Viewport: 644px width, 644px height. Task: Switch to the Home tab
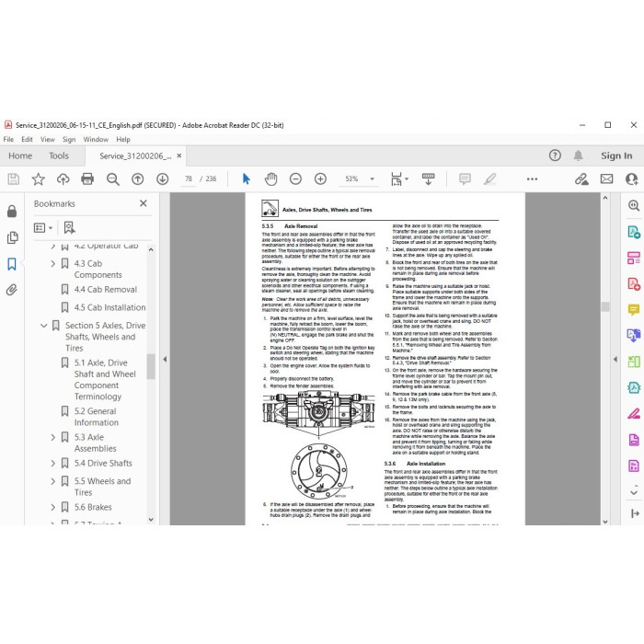20,156
